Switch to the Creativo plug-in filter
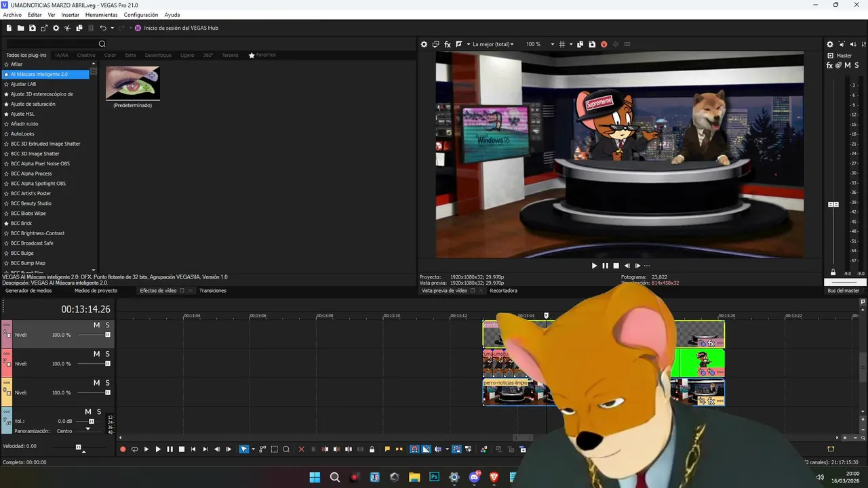868x488 pixels. (x=86, y=55)
